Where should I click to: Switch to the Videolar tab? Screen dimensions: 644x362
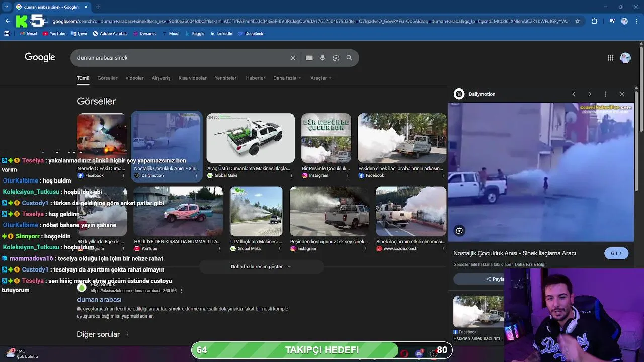[x=134, y=78]
